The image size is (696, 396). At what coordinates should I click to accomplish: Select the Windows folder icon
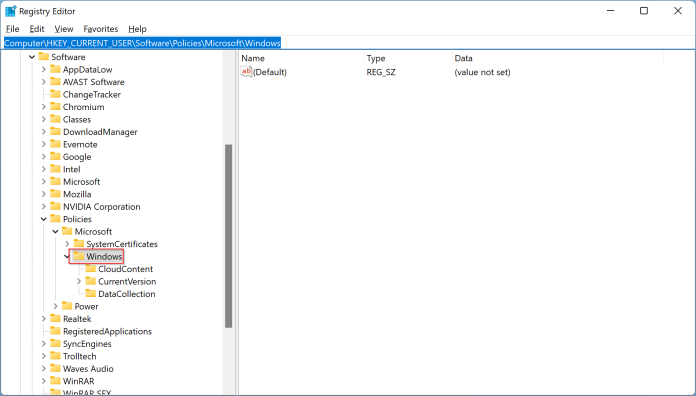coord(79,256)
